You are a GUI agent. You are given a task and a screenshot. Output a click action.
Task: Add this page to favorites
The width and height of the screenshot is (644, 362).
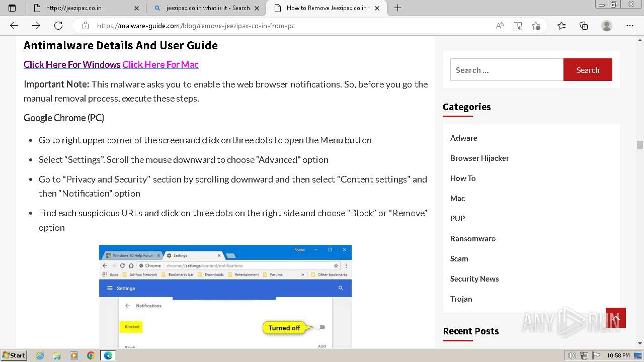pyautogui.click(x=536, y=26)
